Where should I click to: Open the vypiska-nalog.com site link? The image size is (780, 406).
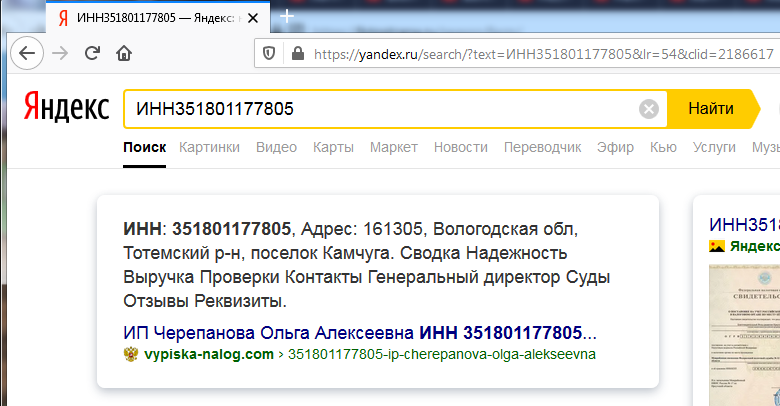(208, 354)
